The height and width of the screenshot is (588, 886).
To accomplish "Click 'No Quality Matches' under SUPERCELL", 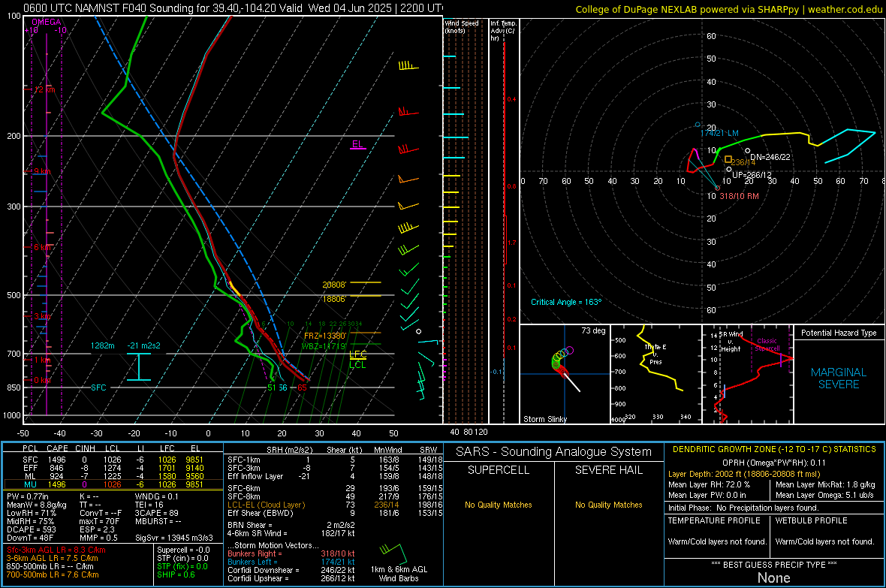I will 499,505.
